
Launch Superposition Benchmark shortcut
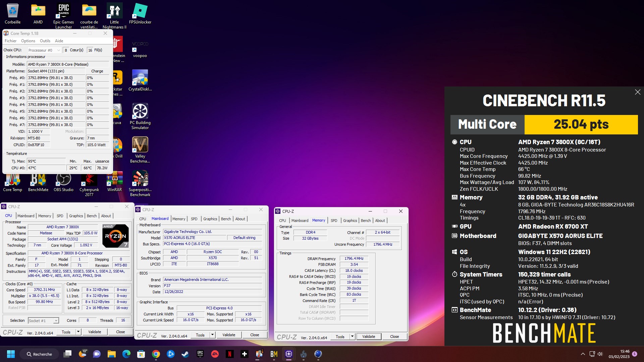pyautogui.click(x=140, y=183)
